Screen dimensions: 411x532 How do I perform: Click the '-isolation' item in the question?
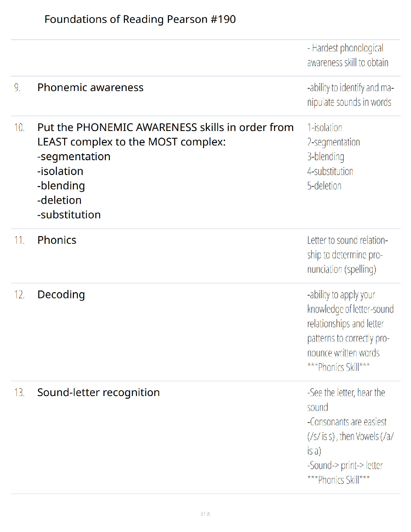coord(60,171)
